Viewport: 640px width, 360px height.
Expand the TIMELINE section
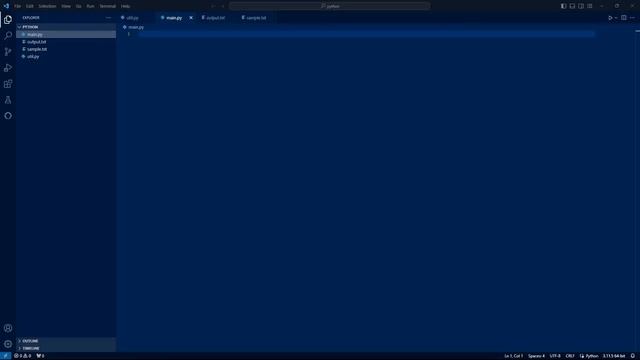tap(66, 348)
